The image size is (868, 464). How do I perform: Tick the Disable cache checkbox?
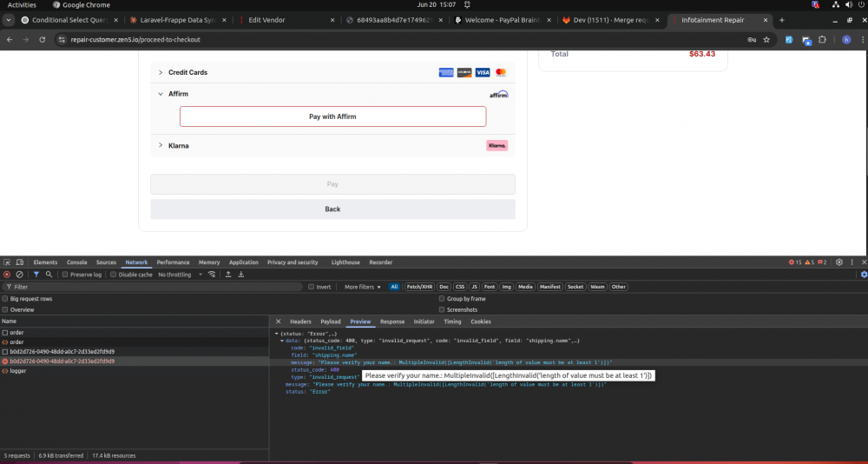[114, 275]
